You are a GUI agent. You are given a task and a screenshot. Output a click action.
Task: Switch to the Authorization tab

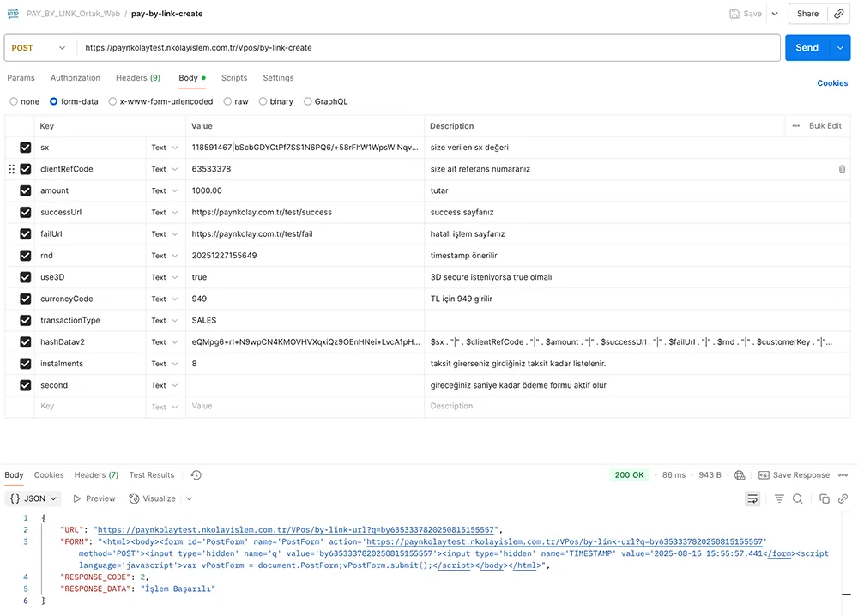[x=76, y=78]
